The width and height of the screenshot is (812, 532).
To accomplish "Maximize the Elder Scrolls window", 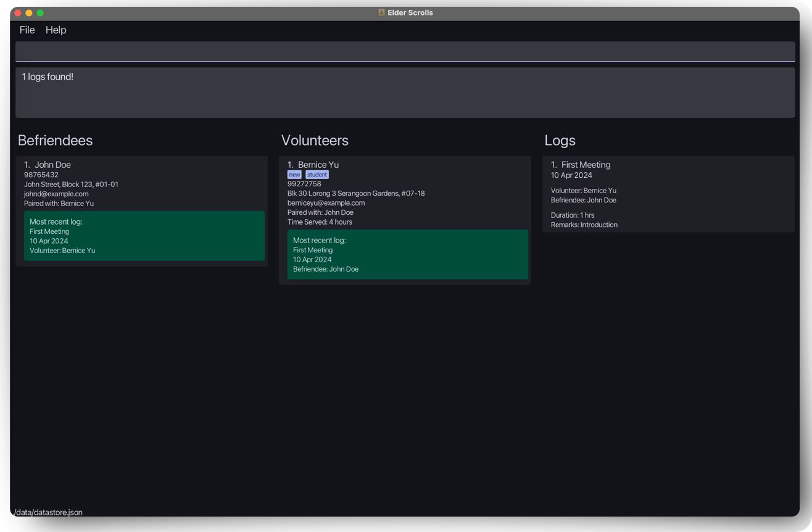I will click(40, 13).
